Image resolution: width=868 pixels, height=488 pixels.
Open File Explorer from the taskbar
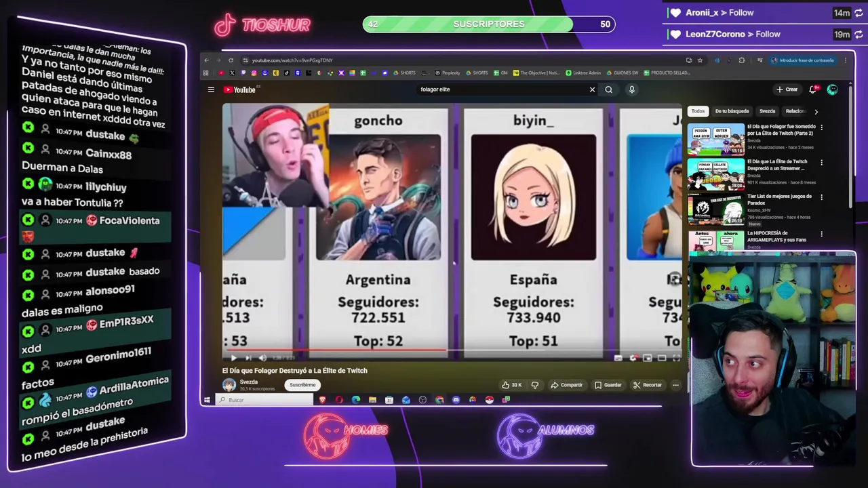point(372,400)
